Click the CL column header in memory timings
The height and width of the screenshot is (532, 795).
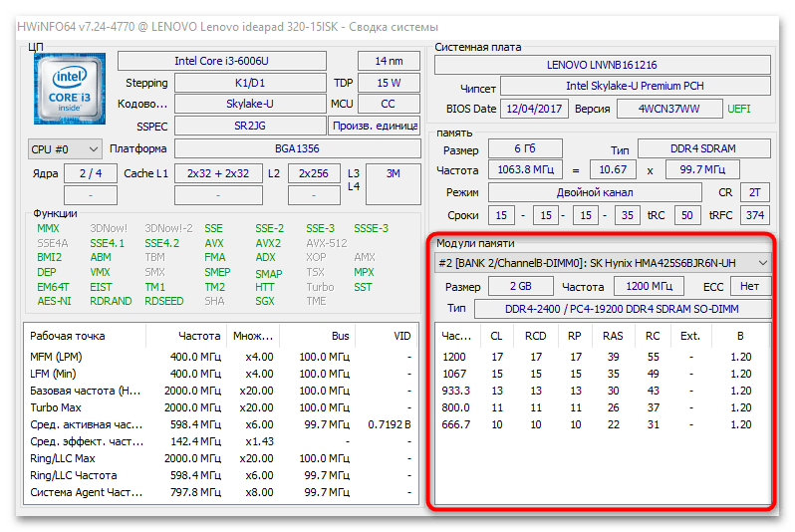pyautogui.click(x=496, y=336)
